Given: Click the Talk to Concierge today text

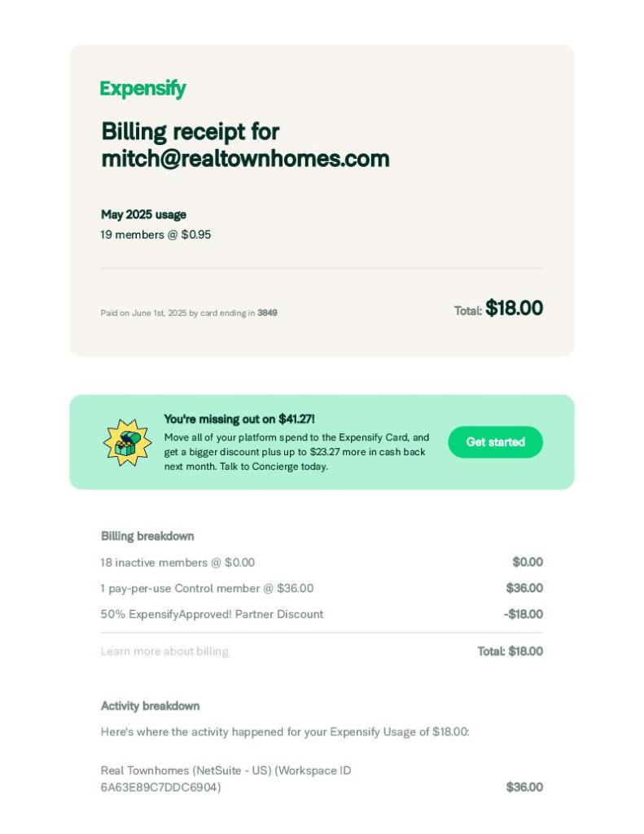Looking at the screenshot, I should coord(274,467).
